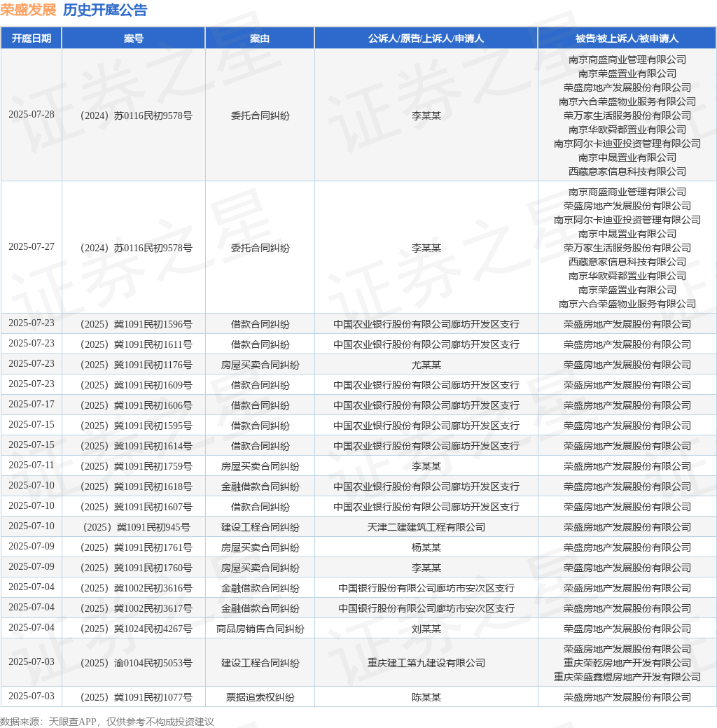Select the date cell 2025-07-17
Screen dimensions: 717x728
point(32,405)
